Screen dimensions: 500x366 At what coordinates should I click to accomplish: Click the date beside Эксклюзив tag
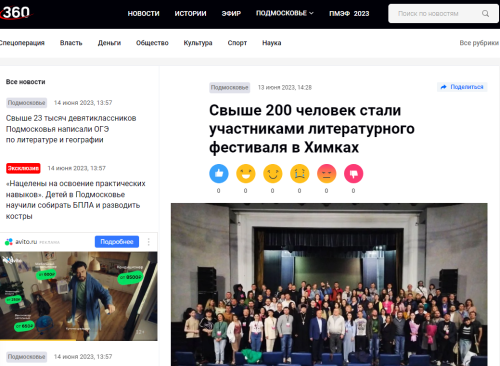tap(76, 168)
